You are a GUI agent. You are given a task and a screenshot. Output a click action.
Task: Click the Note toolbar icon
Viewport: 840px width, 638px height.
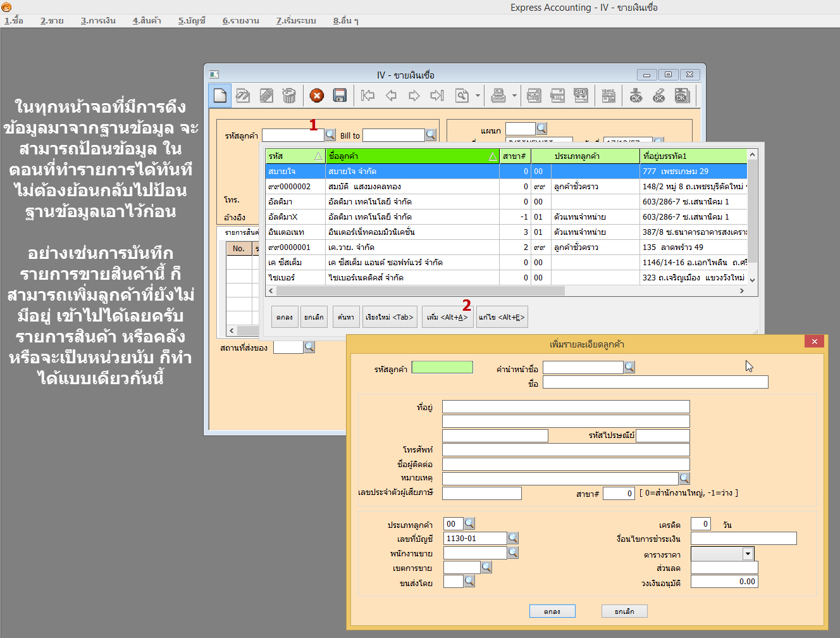[x=534, y=96]
